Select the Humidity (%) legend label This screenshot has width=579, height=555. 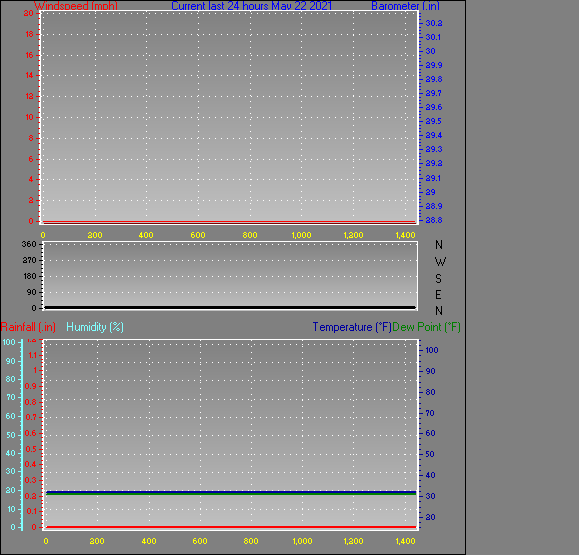(x=95, y=327)
